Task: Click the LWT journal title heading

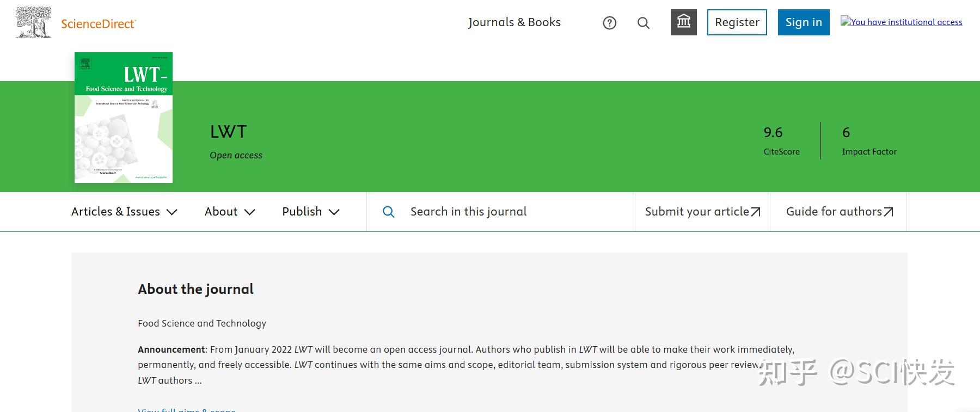Action: (228, 132)
